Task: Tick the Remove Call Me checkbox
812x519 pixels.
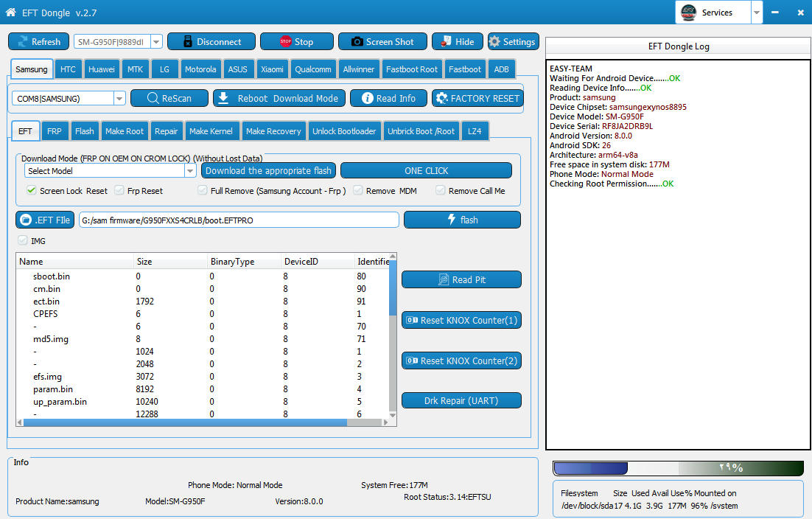Action: (440, 190)
